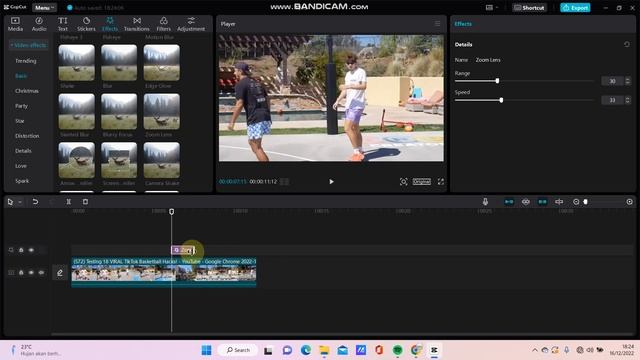Viewport: 640px width, 360px height.
Task: Select the Star effects category
Action: click(x=20, y=121)
